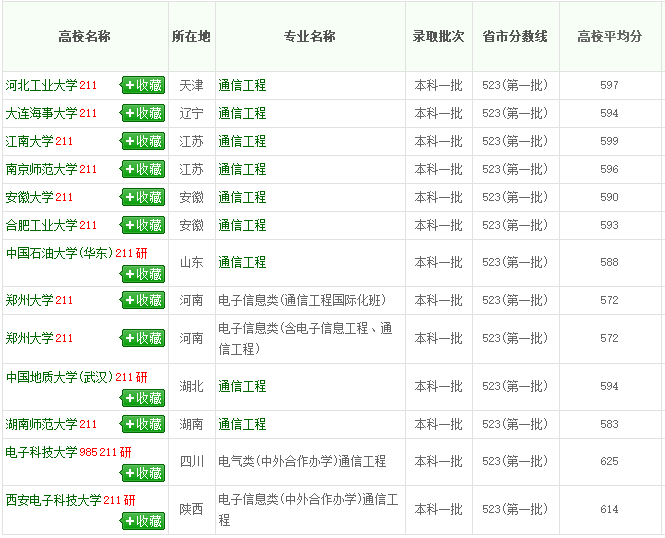Click the 高校名称 column header
The width and height of the screenshot is (665, 538).
pyautogui.click(x=84, y=36)
